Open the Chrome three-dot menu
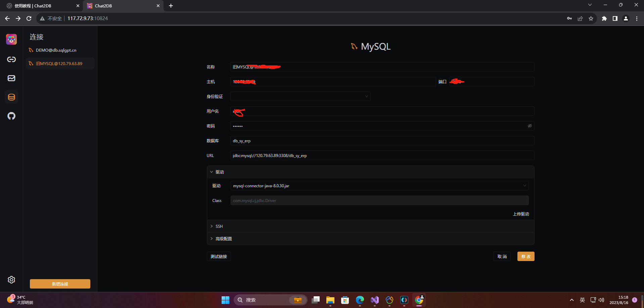The height and width of the screenshot is (308, 644). pyautogui.click(x=637, y=18)
